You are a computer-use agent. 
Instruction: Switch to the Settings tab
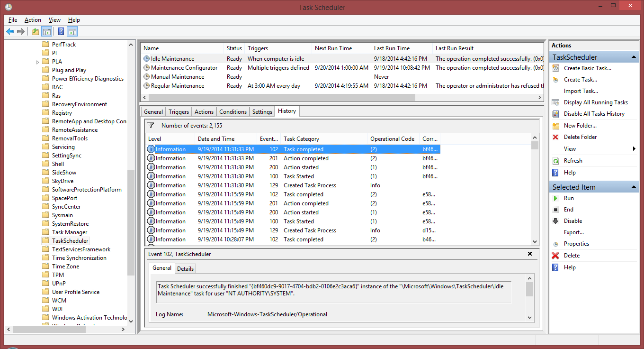[262, 112]
